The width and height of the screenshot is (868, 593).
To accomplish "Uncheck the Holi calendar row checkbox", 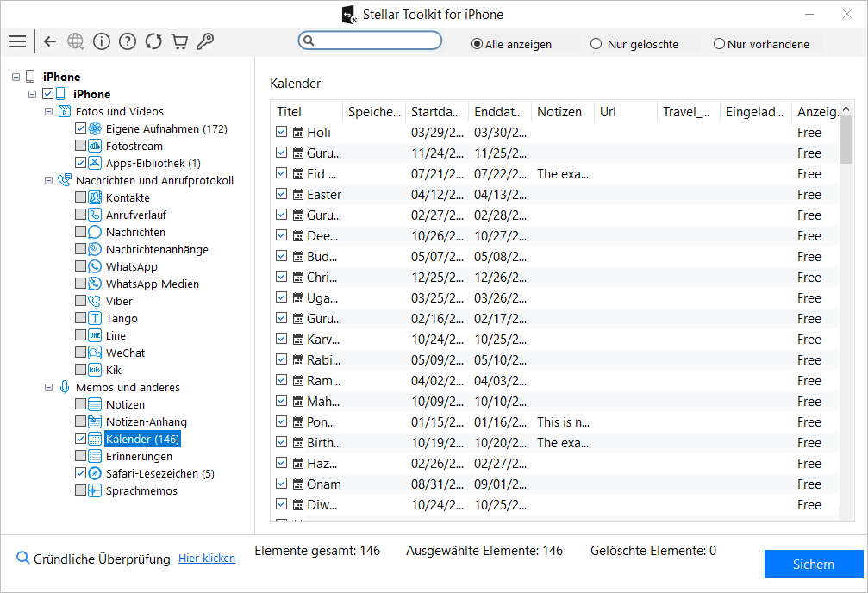I will point(281,132).
